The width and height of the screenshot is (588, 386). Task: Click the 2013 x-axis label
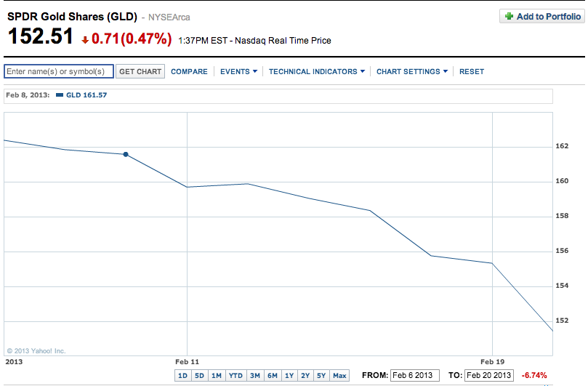[x=14, y=361]
